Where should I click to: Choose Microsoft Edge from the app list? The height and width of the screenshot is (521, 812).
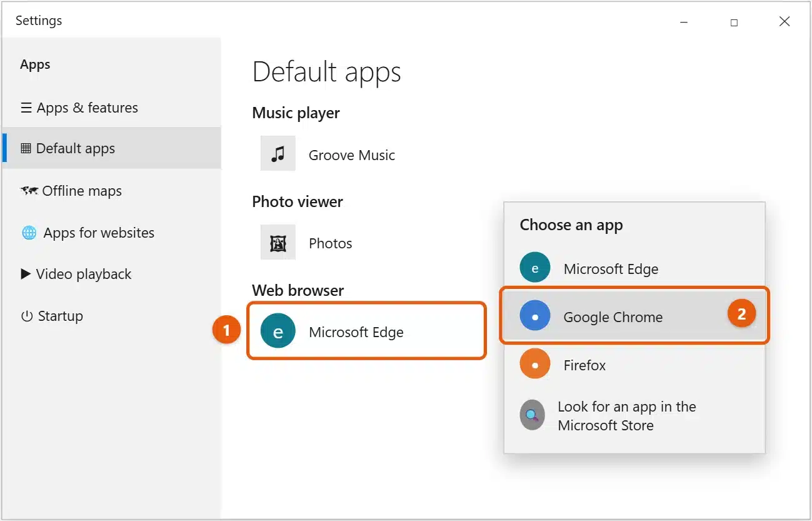click(634, 268)
